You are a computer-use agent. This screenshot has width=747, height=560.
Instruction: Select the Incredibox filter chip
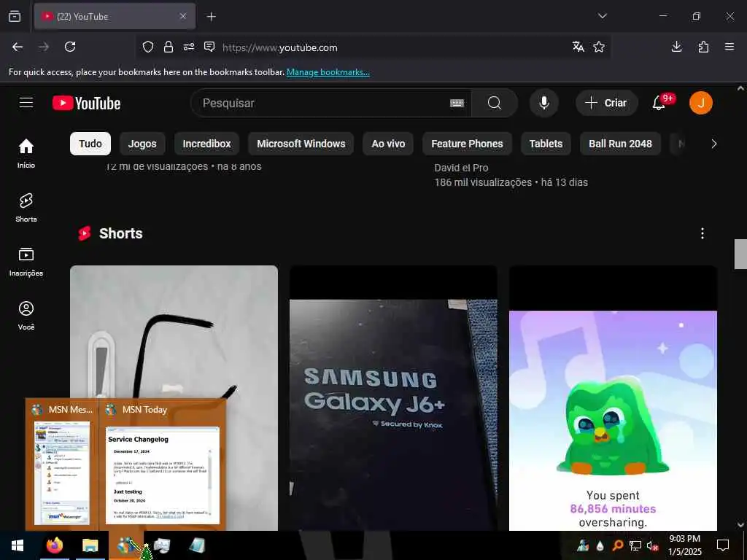(x=206, y=144)
